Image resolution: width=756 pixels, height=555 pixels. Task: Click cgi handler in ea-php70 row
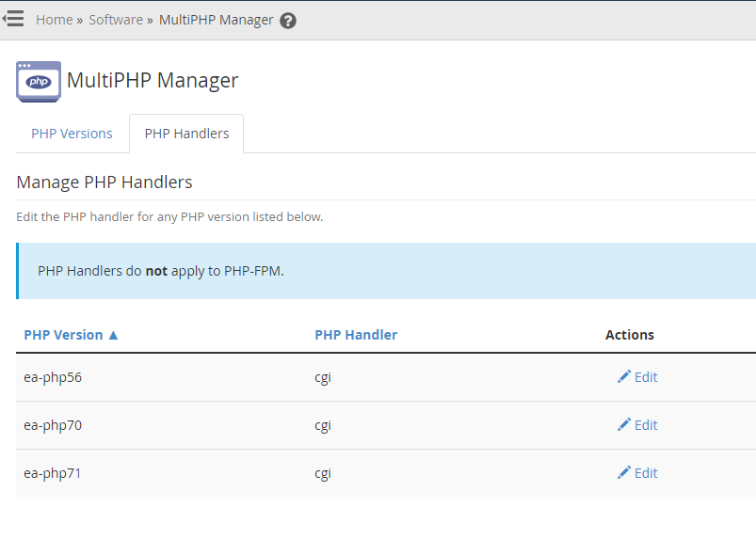(x=323, y=426)
